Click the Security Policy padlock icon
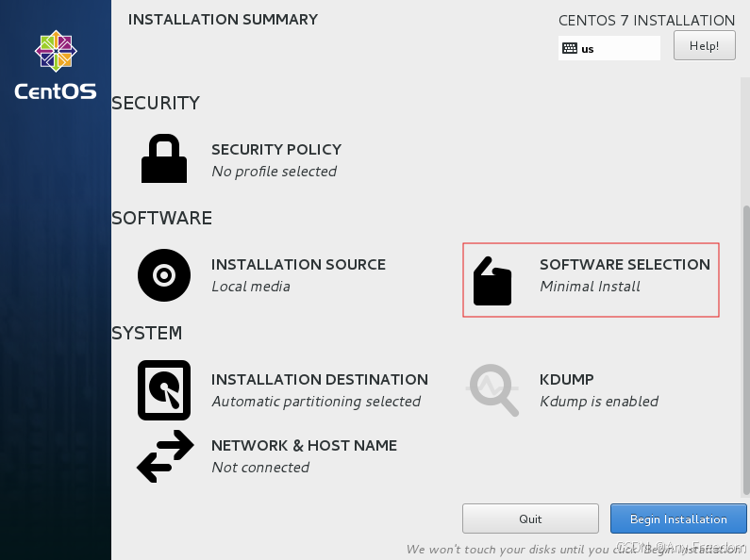Screen dimensions: 750x560 [x=164, y=158]
